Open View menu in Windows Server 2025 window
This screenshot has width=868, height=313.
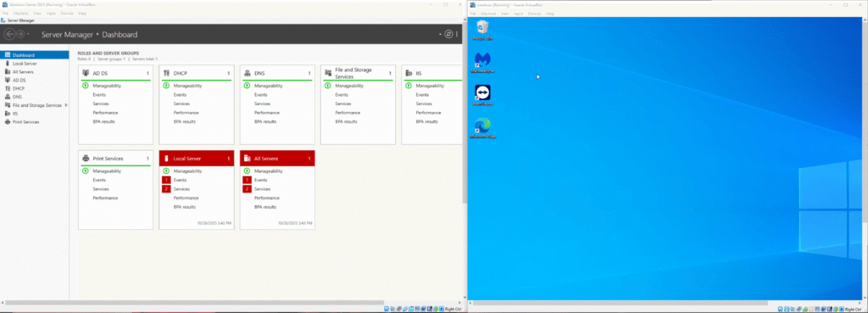37,14
